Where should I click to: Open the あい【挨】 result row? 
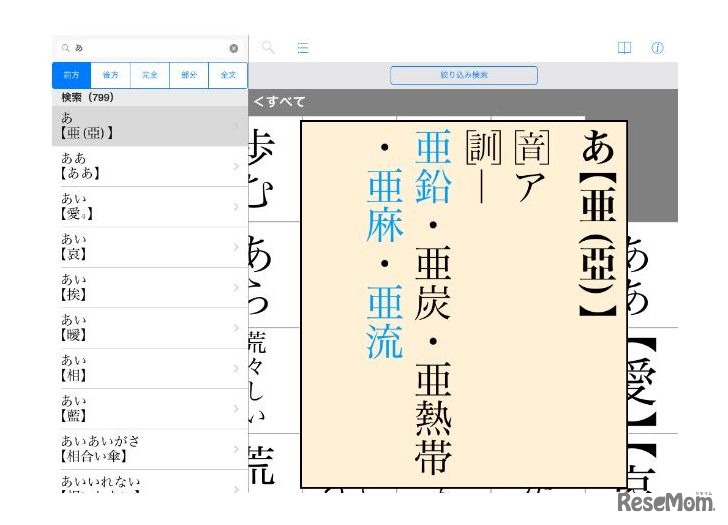[150, 287]
